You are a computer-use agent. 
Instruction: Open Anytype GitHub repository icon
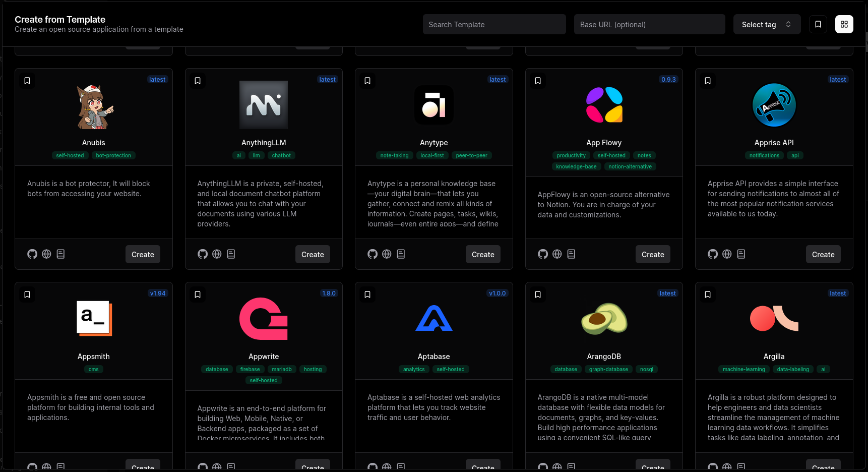pyautogui.click(x=373, y=254)
